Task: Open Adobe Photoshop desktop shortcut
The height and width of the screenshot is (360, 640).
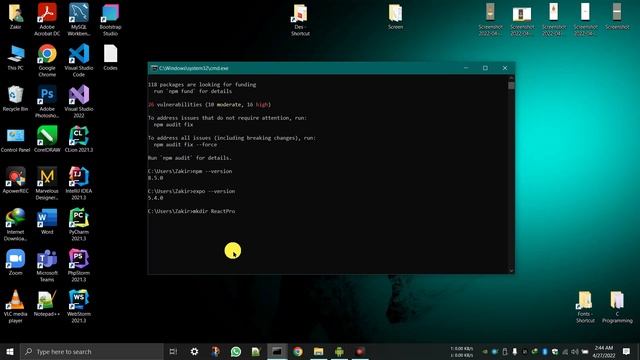Action: tap(47, 101)
